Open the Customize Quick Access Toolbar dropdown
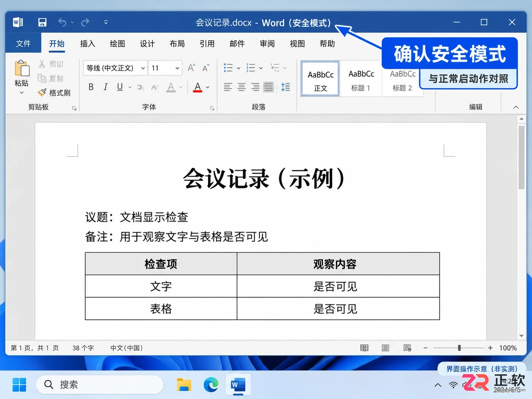Screen dimensions: 532x399 click(x=106, y=23)
